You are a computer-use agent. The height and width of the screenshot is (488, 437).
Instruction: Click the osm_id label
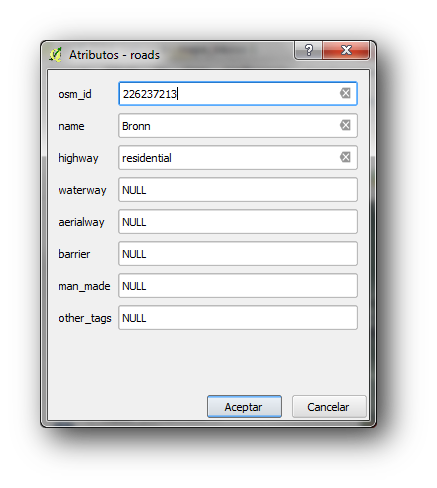point(75,94)
